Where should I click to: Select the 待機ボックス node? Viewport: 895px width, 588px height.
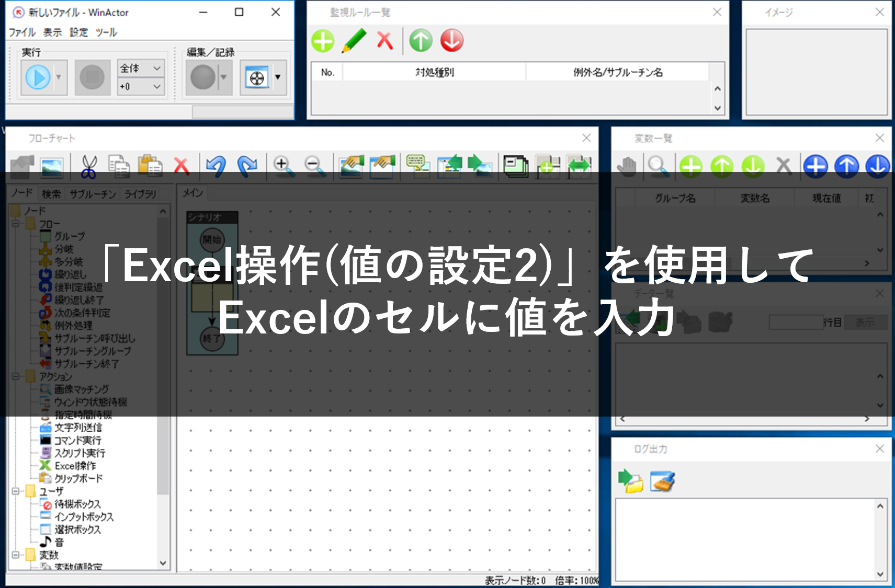coord(77,504)
